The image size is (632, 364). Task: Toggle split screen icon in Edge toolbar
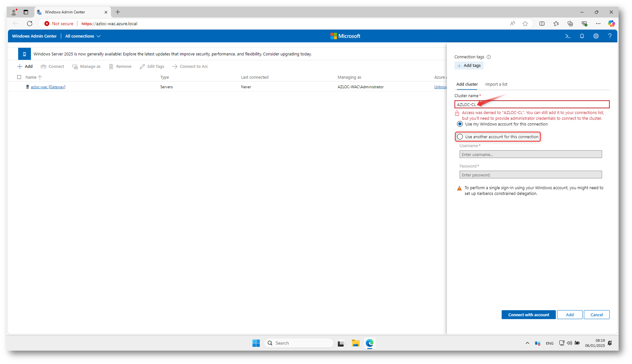(x=542, y=24)
